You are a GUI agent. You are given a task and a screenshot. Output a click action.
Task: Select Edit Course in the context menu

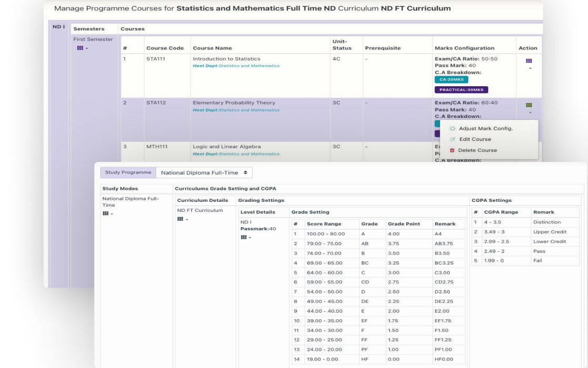[x=474, y=139]
